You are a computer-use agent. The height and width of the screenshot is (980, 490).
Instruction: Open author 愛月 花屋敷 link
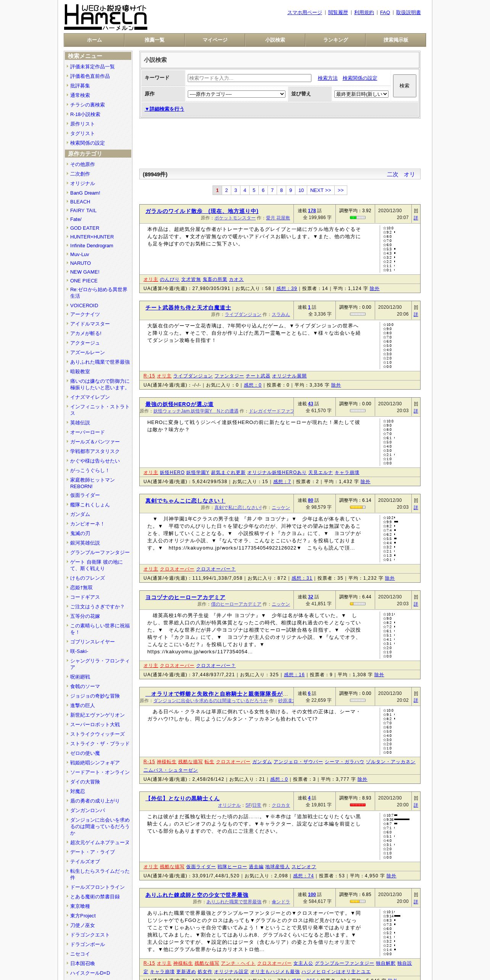278,218
